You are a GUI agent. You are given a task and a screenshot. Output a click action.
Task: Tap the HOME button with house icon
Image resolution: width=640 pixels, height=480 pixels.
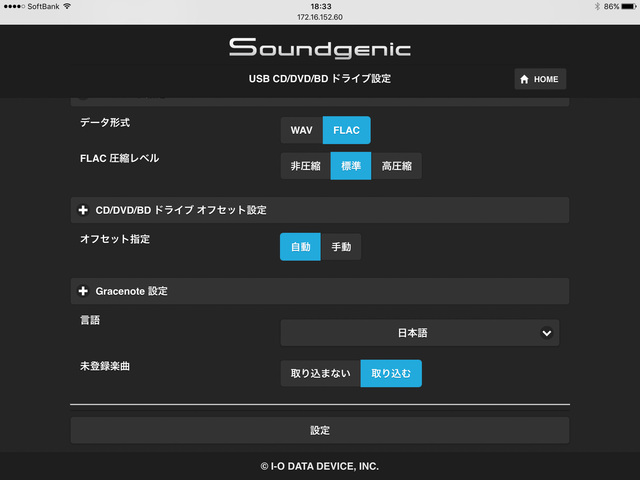[x=540, y=79]
